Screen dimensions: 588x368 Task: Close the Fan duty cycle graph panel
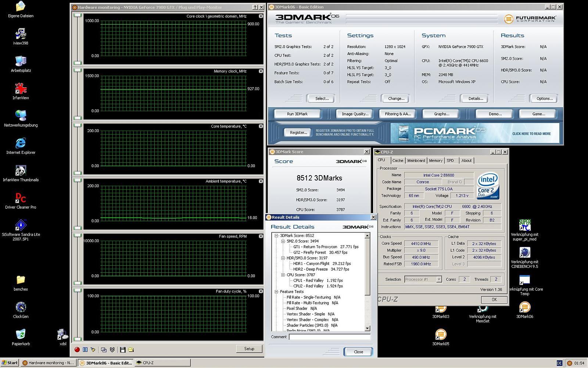[x=261, y=291]
